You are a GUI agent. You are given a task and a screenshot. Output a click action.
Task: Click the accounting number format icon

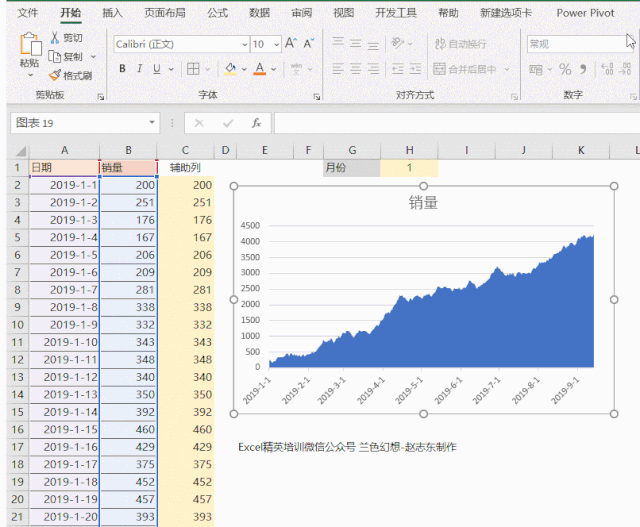536,70
